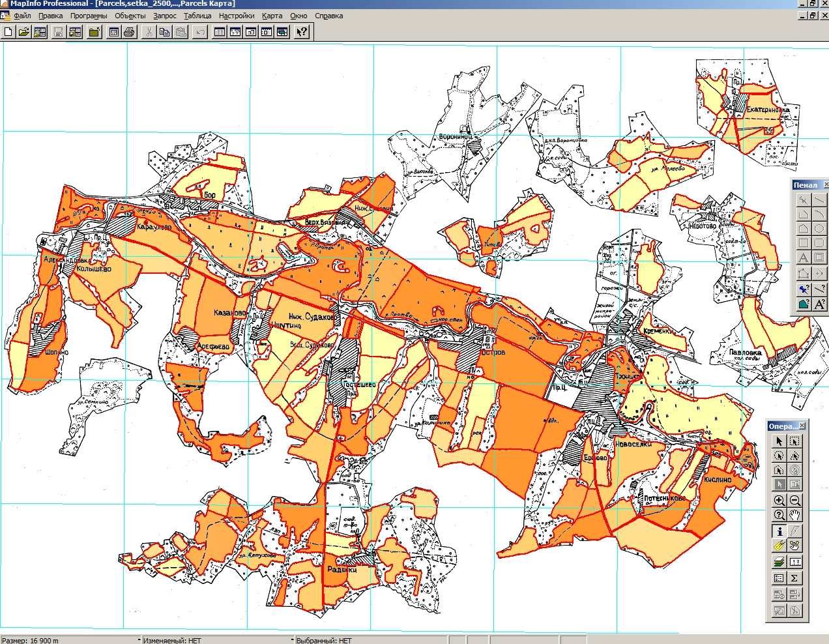Toggle the Label tag tool

tap(779, 546)
